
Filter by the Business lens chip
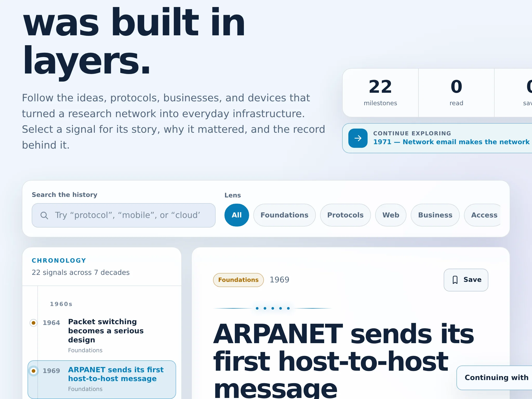435,215
